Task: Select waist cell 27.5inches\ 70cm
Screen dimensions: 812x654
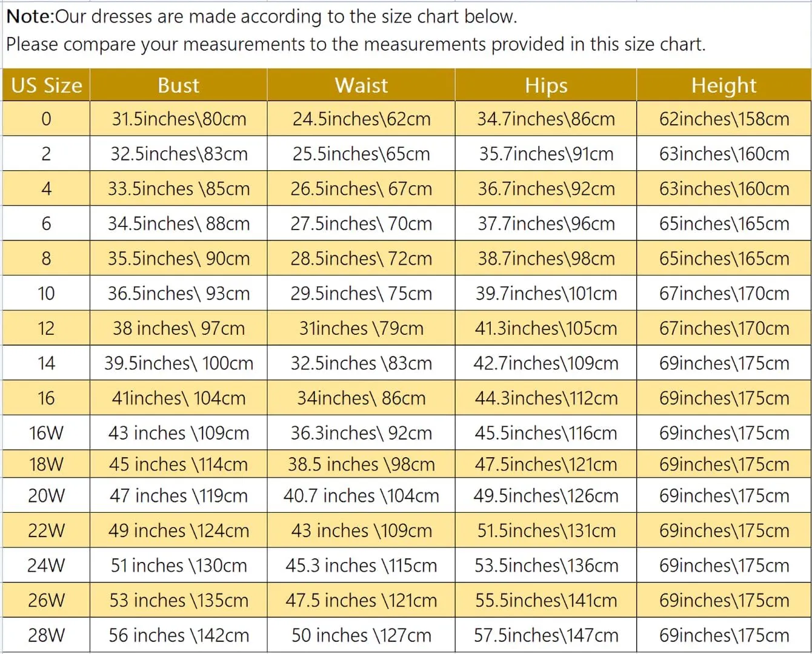Action: point(361,223)
